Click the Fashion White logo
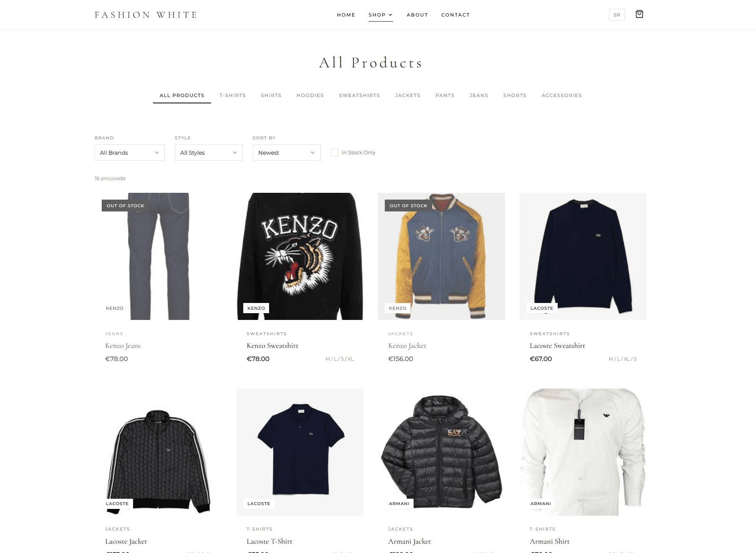Image resolution: width=756 pixels, height=553 pixels. [146, 15]
